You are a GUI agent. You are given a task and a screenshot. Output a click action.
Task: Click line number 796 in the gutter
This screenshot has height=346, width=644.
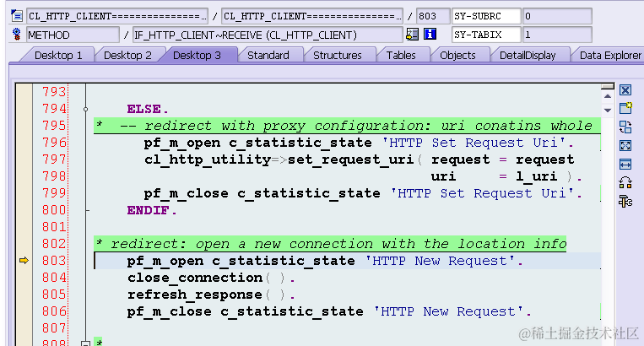[54, 143]
